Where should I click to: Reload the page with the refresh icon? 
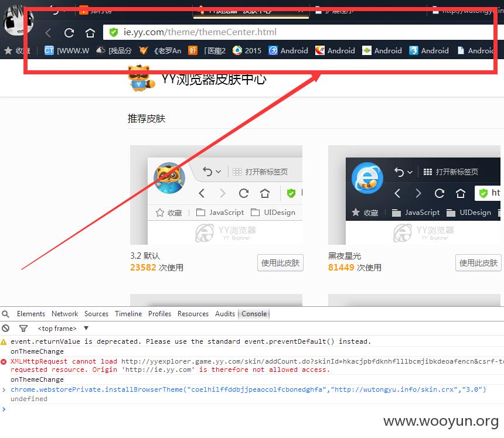point(69,32)
